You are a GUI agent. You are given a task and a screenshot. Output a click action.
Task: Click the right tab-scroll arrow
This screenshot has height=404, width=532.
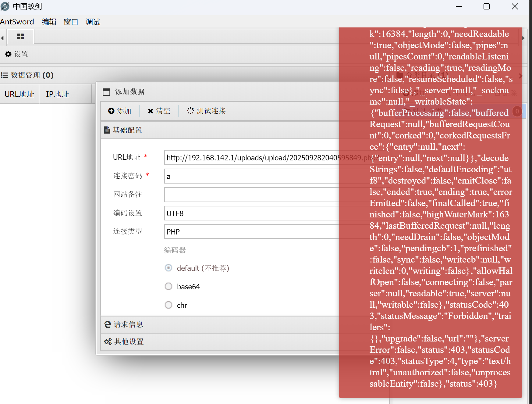pyautogui.click(x=523, y=38)
